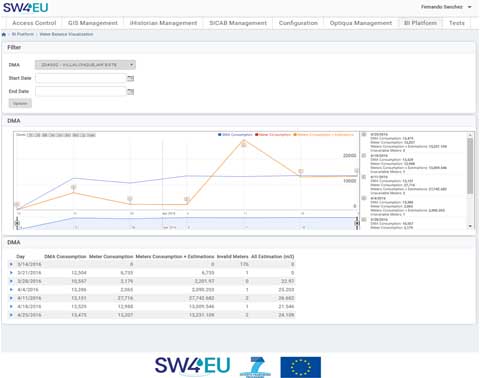Image resolution: width=480 pixels, height=378 pixels.
Task: Open the Access Control menu
Action: 34,23
